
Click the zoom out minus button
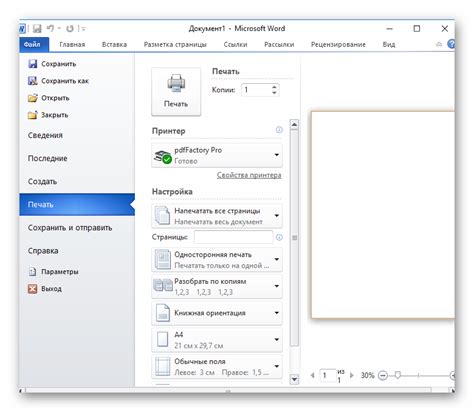(x=383, y=376)
